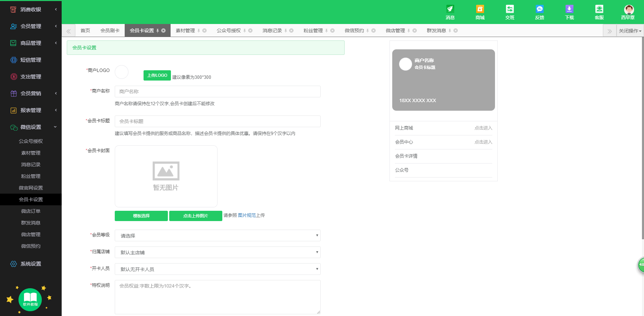Screen dimensions: 644x316
Task: Collapse the 微信设置 menu
Action: (x=55, y=127)
